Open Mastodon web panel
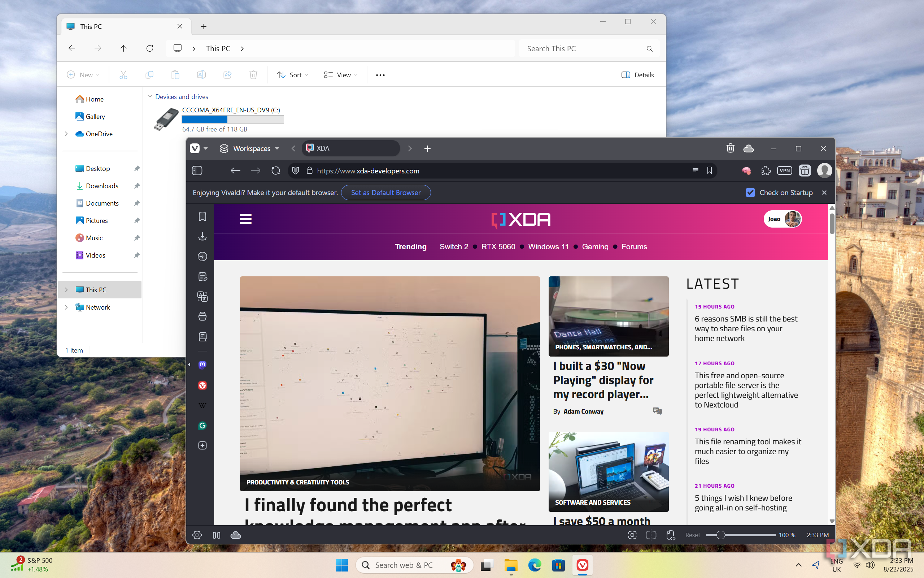Image resolution: width=924 pixels, height=578 pixels. [x=202, y=365]
